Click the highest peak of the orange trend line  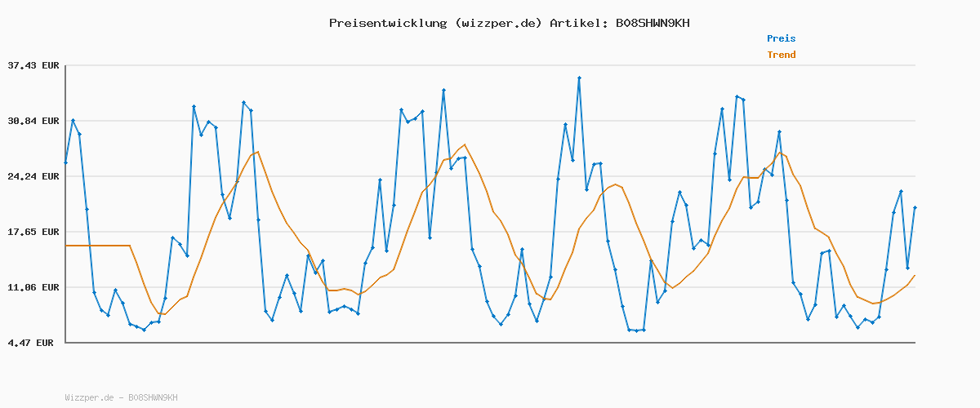tap(465, 145)
